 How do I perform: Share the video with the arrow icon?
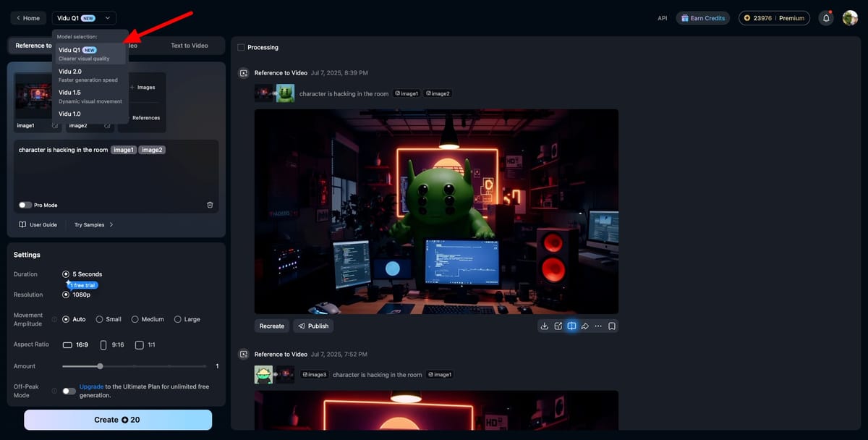(x=585, y=326)
